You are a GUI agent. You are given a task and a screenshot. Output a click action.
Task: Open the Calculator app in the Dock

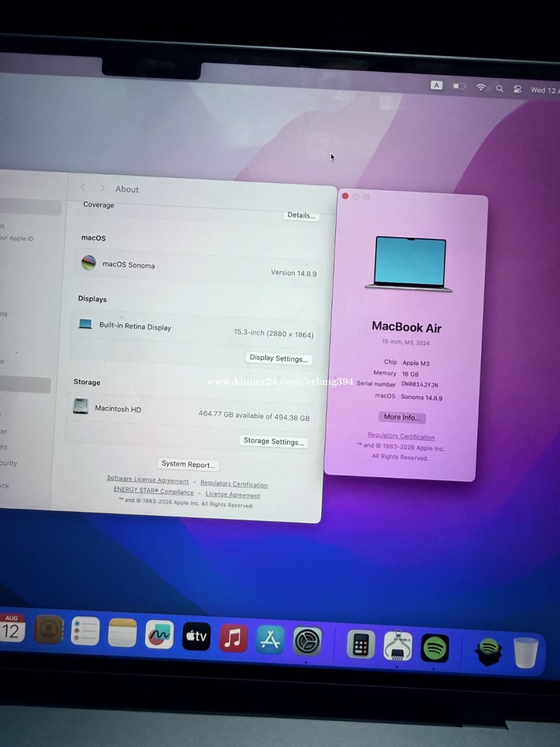click(x=361, y=645)
